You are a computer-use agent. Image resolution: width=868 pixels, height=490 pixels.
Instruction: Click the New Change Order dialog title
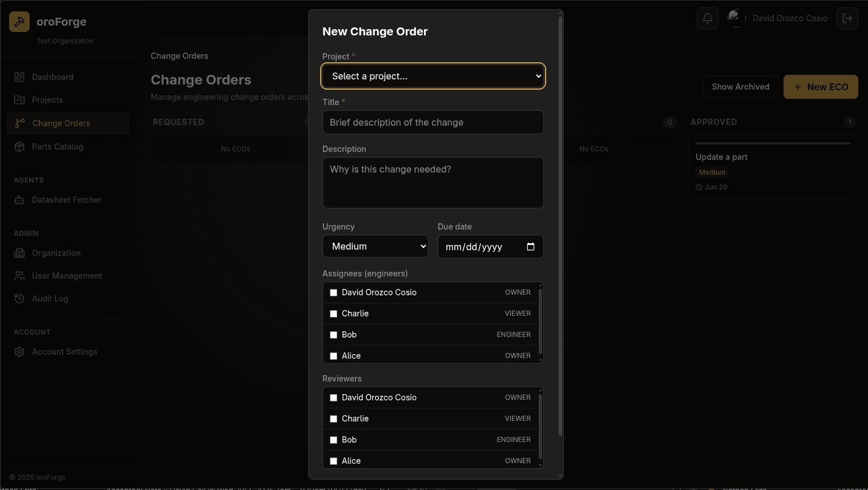375,31
